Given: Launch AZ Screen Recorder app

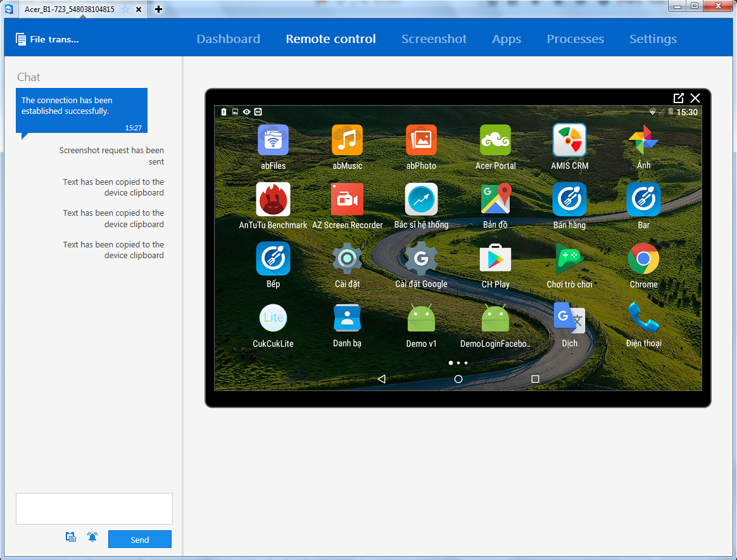Looking at the screenshot, I should coord(347,199).
